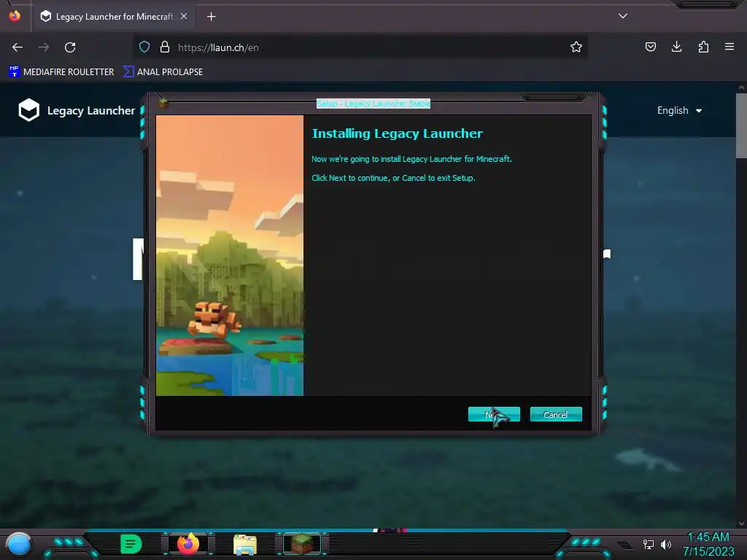This screenshot has width=747, height=560.
Task: Click Next to continue installation
Action: coord(494,414)
